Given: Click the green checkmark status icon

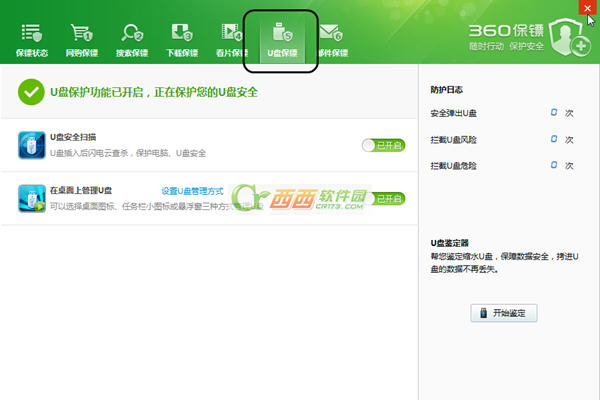Looking at the screenshot, I should (x=31, y=93).
